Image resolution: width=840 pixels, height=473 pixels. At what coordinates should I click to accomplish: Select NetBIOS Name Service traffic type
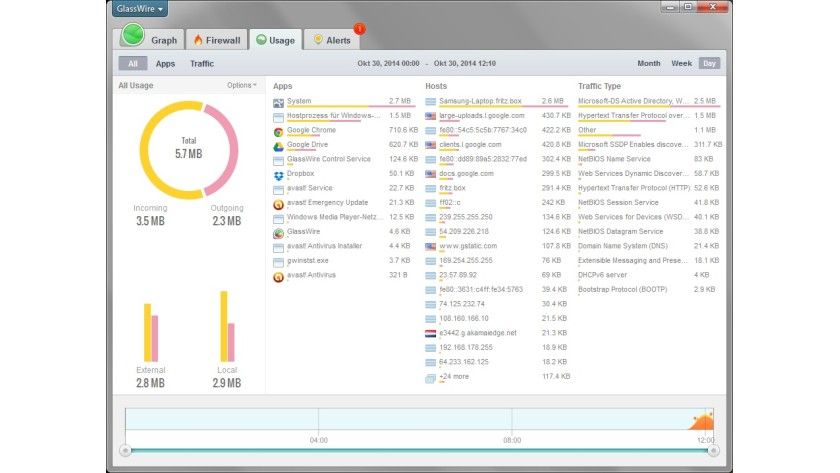614,159
